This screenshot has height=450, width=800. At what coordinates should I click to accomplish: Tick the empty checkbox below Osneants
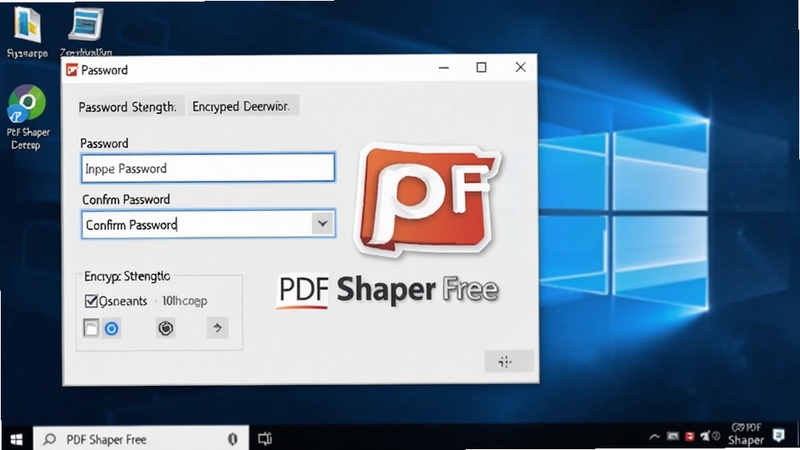pos(91,328)
